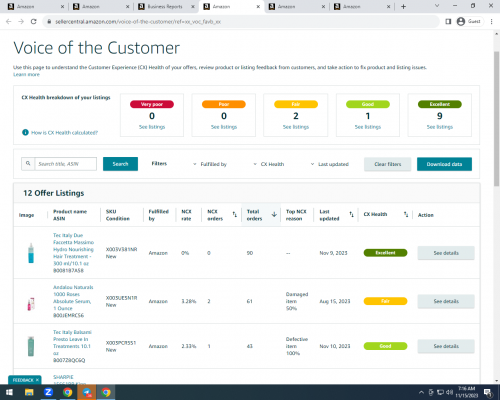The image size is (500, 400).
Task: Open the Learn more link
Action: pyautogui.click(x=26, y=74)
